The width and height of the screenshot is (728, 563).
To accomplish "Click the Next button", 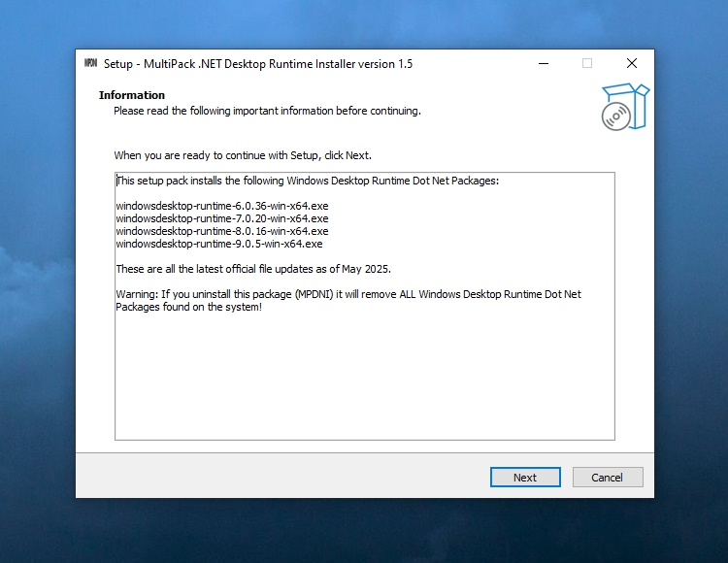I will click(x=525, y=478).
